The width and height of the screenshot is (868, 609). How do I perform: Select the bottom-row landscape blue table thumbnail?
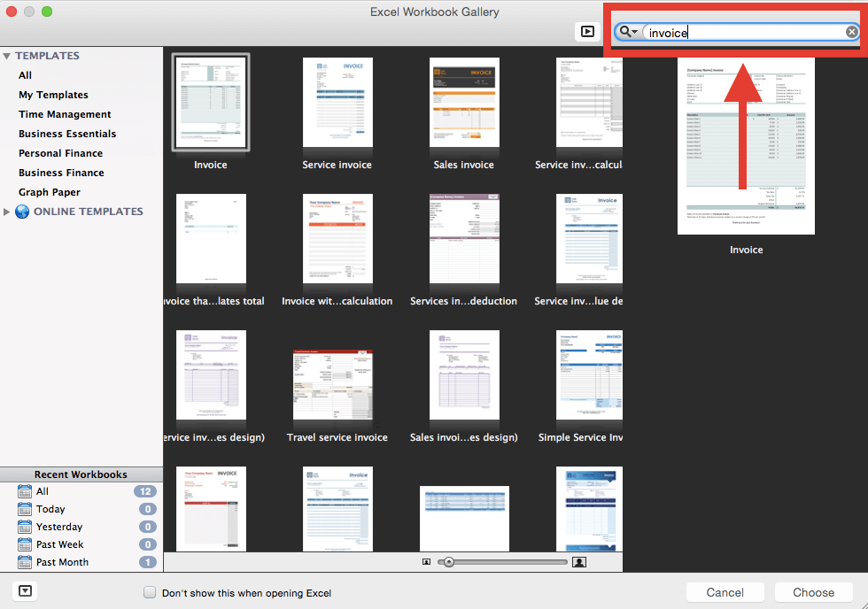[464, 519]
